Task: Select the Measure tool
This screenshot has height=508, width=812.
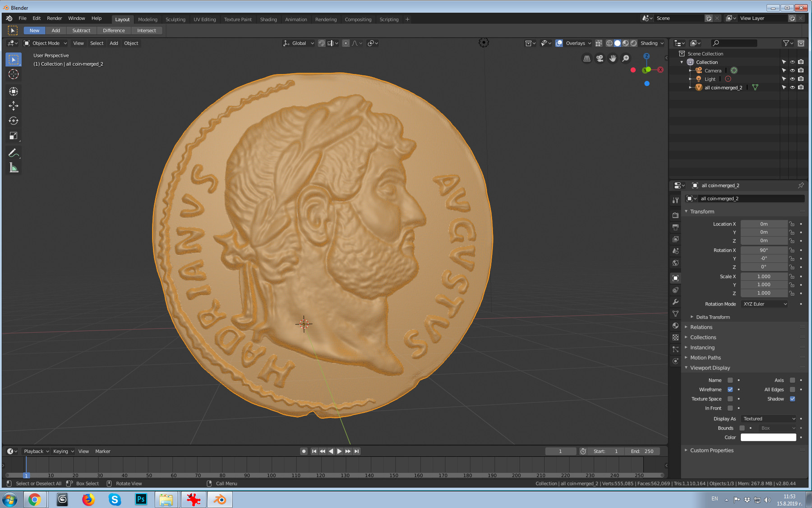Action: (x=14, y=168)
